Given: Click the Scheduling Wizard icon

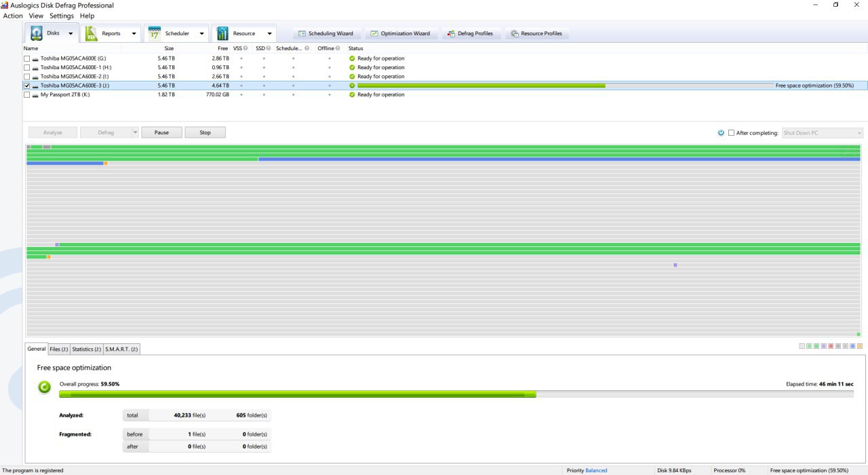Looking at the screenshot, I should [x=302, y=33].
